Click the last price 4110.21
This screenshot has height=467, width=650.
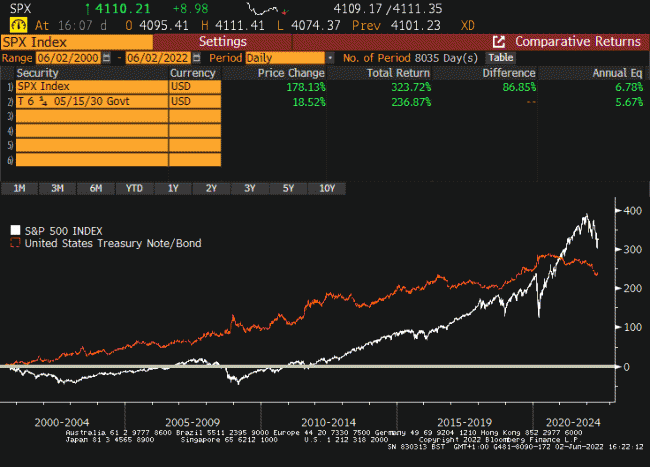click(123, 9)
